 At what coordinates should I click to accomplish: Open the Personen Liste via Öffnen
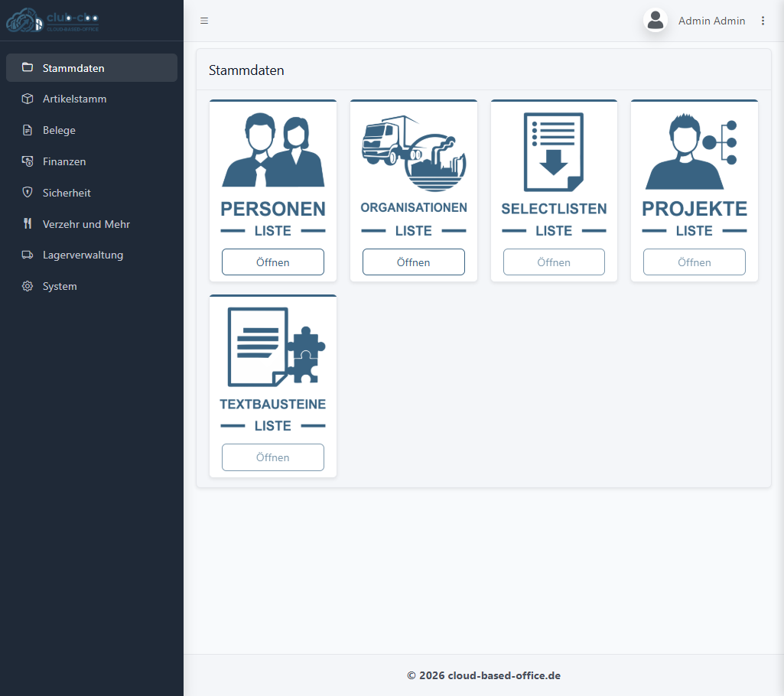[x=273, y=262]
